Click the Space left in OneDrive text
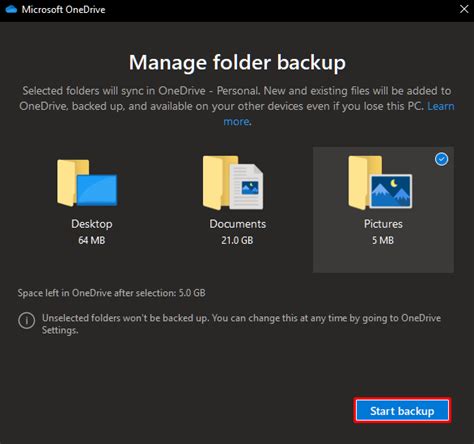Screen dimensions: 474x444 pos(111,293)
